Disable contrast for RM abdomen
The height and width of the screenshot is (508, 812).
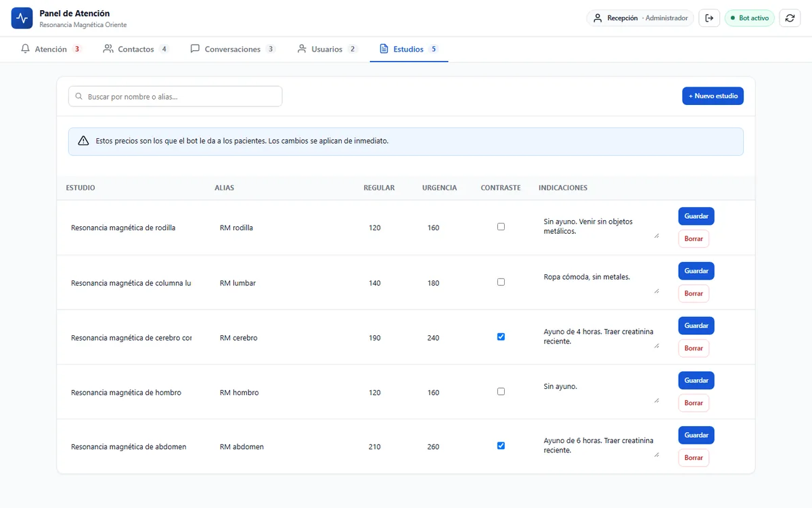(501, 446)
